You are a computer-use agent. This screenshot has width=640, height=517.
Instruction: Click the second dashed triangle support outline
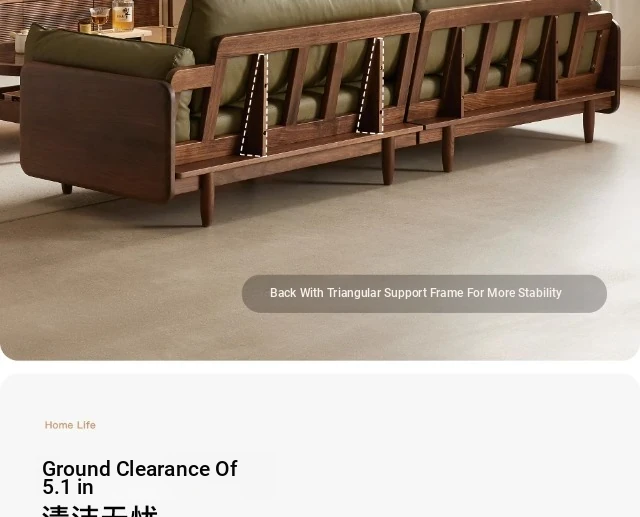[371, 86]
